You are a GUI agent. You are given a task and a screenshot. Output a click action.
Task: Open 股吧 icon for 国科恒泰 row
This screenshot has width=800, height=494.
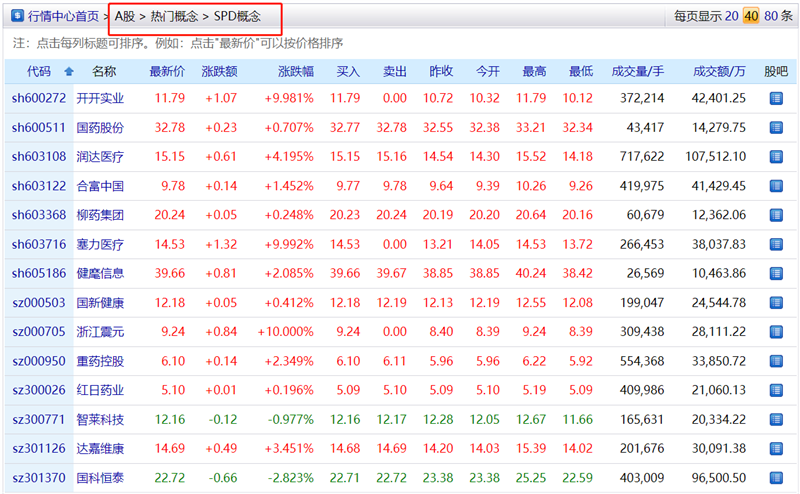pos(776,478)
